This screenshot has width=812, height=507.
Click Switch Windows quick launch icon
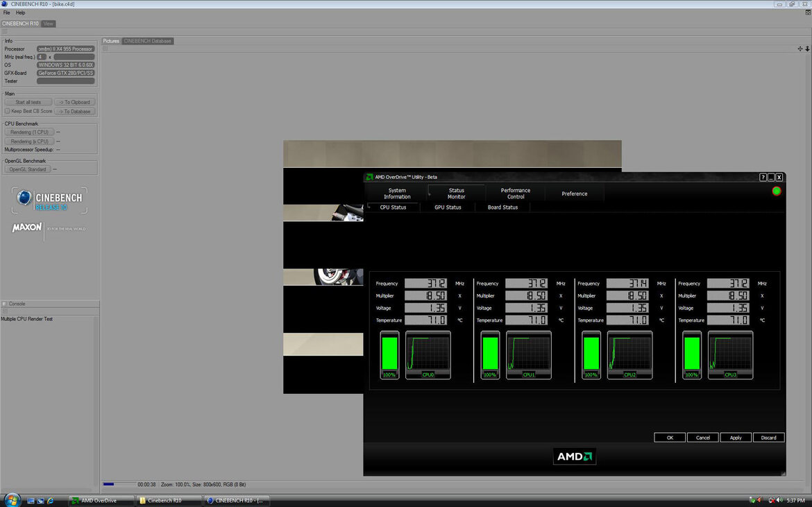40,501
